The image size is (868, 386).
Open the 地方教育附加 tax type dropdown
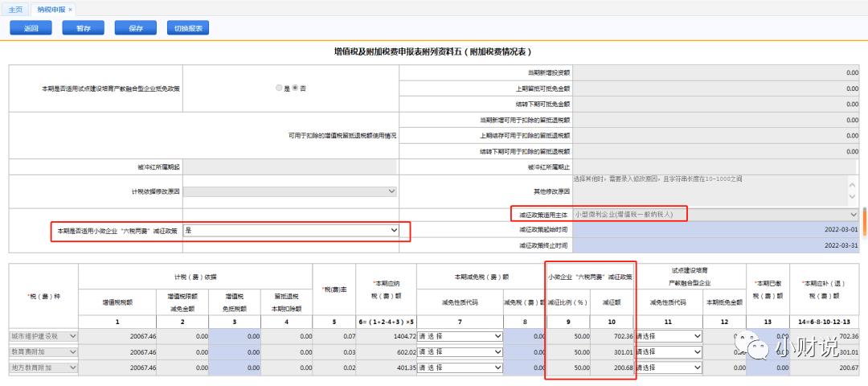coord(43,368)
